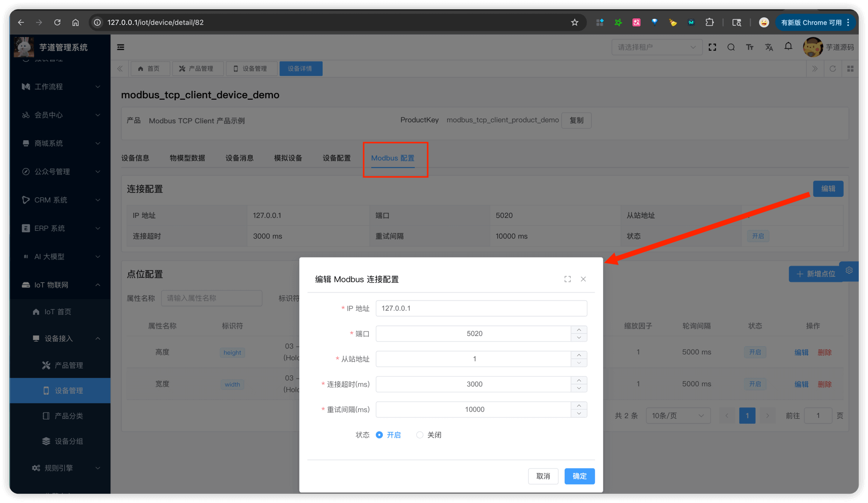
Task: Click the hamburger menu collapse icon
Action: pyautogui.click(x=121, y=47)
